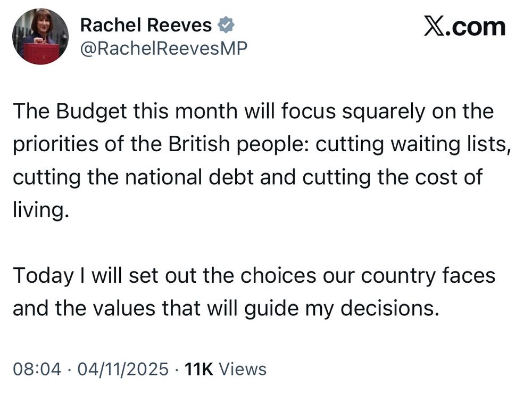Open the @RachelReevesMP handle link
Viewport: 532px width, 393px height.
[x=163, y=49]
